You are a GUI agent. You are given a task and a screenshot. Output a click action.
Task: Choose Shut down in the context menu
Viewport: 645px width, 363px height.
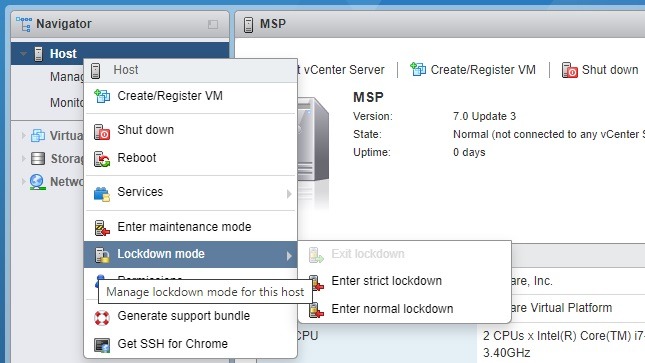(190, 130)
